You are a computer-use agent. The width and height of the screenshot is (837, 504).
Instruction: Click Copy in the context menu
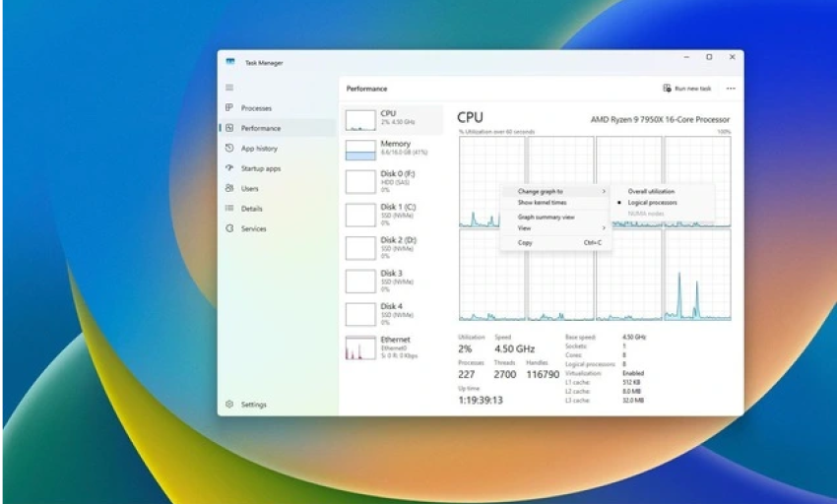coord(526,242)
